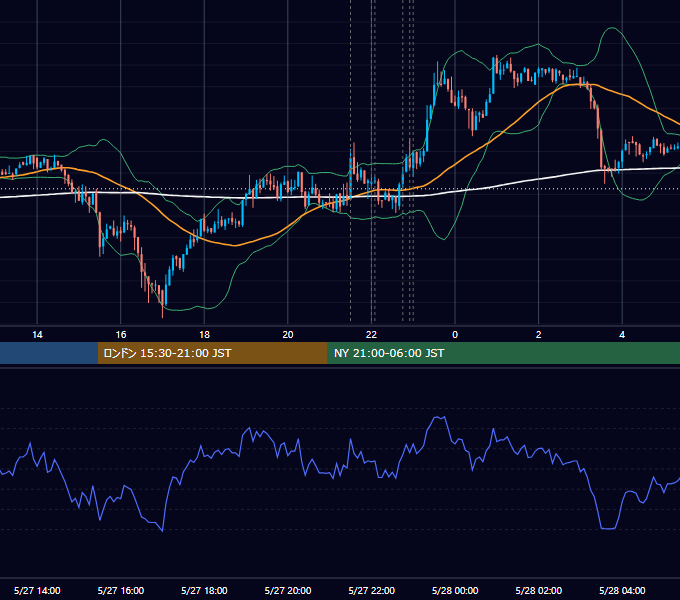Click the 5/27 14:00 date label

(37, 590)
